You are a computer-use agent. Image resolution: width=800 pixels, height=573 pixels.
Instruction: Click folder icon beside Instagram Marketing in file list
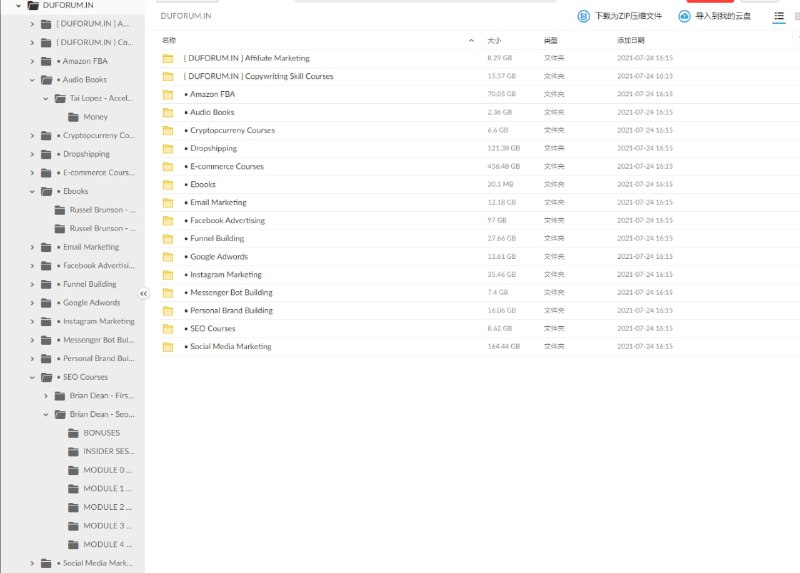pyautogui.click(x=168, y=275)
